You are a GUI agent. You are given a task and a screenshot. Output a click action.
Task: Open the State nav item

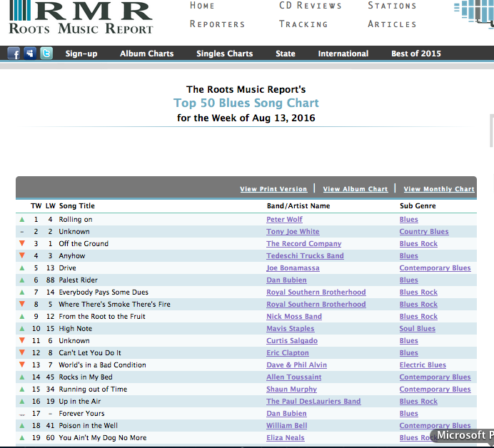tap(286, 54)
